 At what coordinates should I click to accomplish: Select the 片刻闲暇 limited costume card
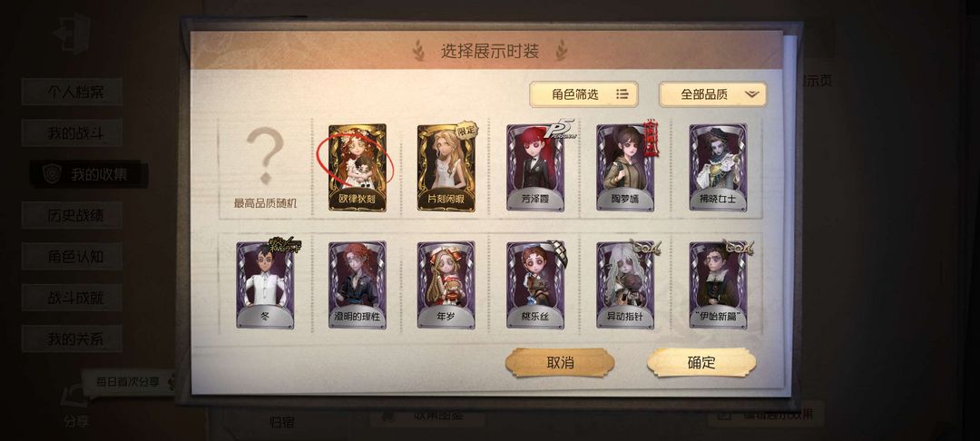click(446, 167)
